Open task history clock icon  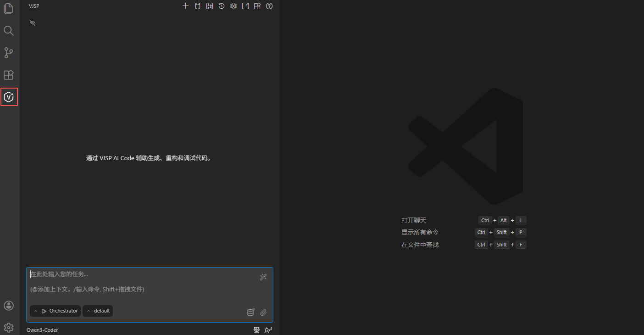click(x=222, y=6)
